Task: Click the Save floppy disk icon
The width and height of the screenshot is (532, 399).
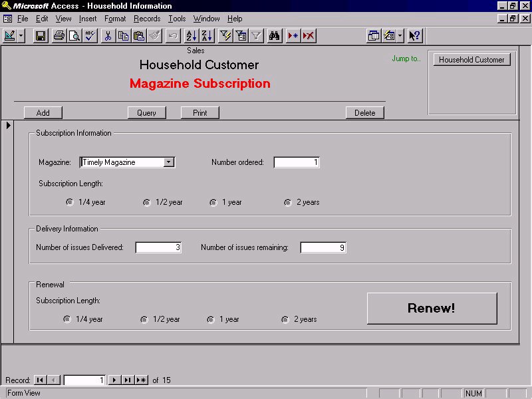Action: click(41, 36)
